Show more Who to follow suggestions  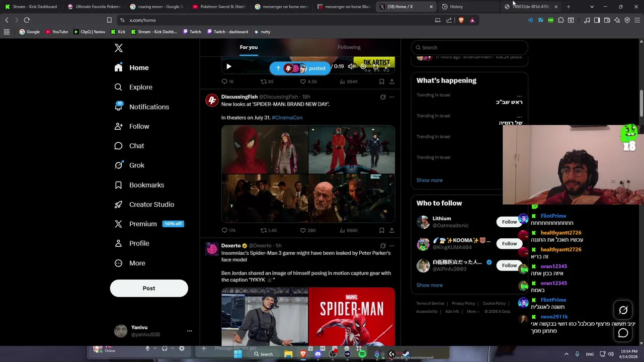click(x=429, y=285)
